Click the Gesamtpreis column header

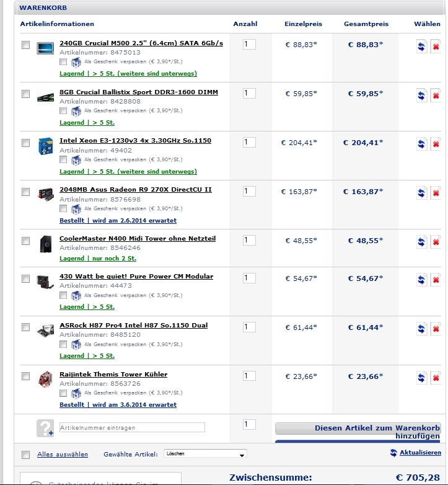click(366, 24)
